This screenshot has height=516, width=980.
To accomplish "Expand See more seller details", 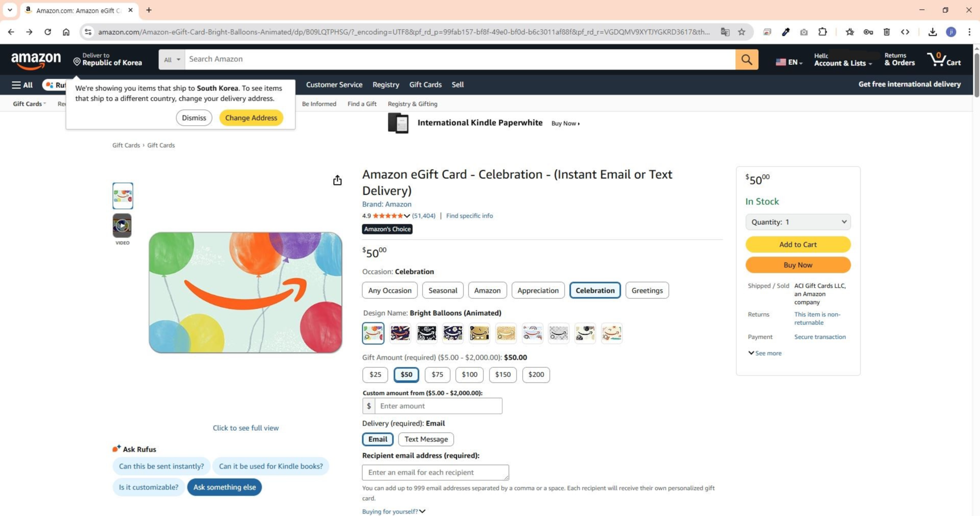I will (x=764, y=353).
